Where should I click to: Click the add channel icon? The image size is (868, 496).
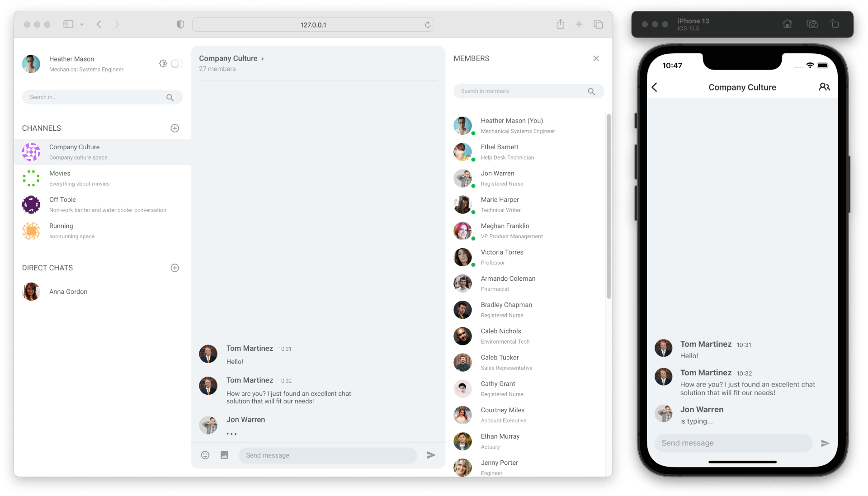(175, 128)
